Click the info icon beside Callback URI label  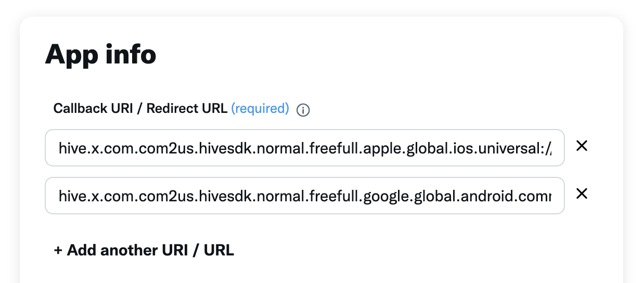click(x=303, y=110)
